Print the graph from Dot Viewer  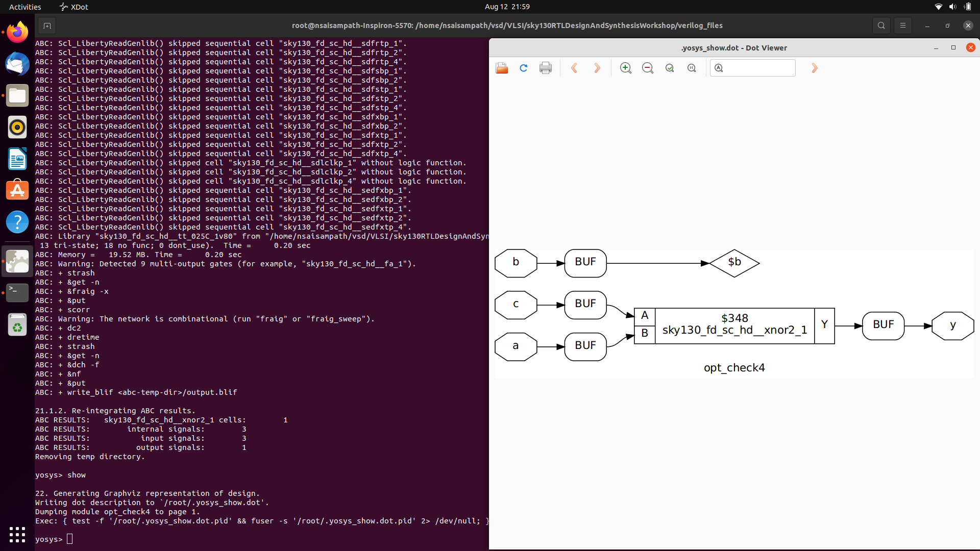click(x=546, y=68)
